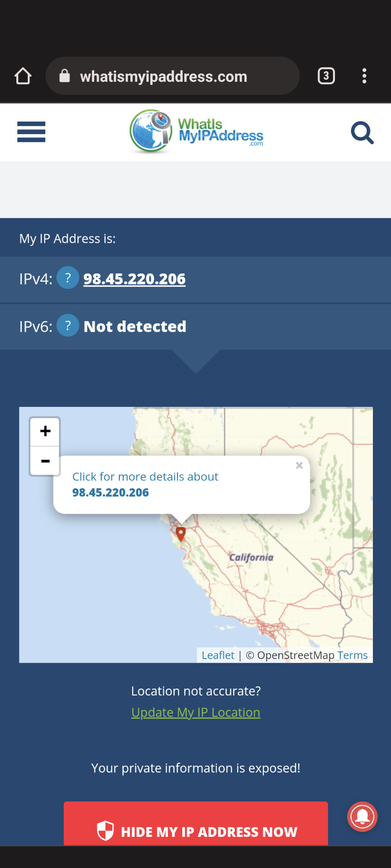Viewport: 391px width, 868px height.
Task: Click the red map location marker
Action: [181, 533]
